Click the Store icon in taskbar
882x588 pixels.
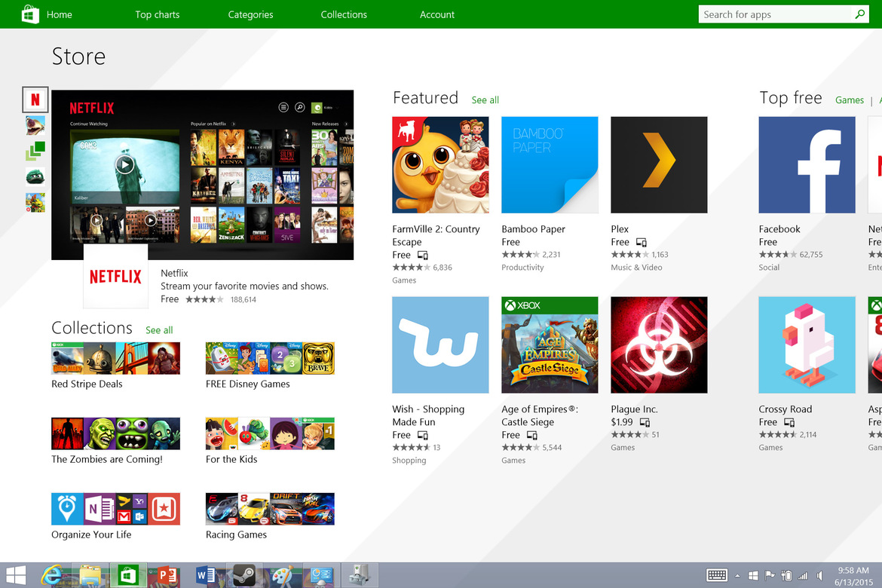point(128,575)
